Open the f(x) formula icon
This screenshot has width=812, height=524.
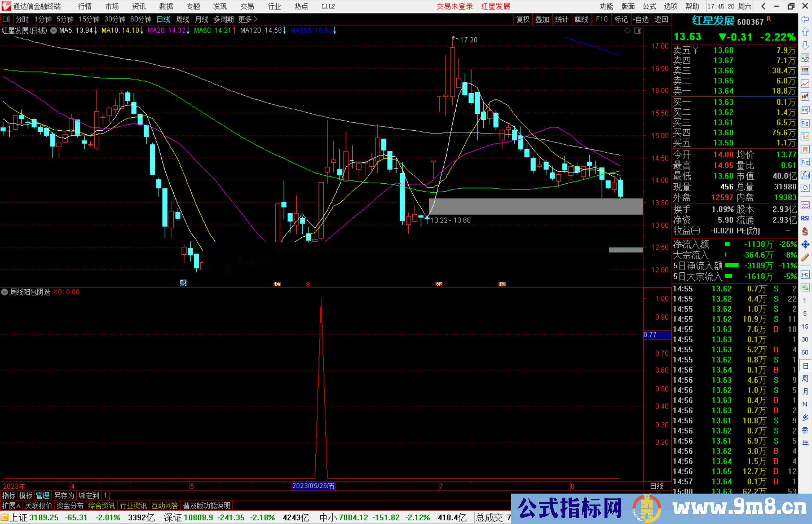point(805,175)
